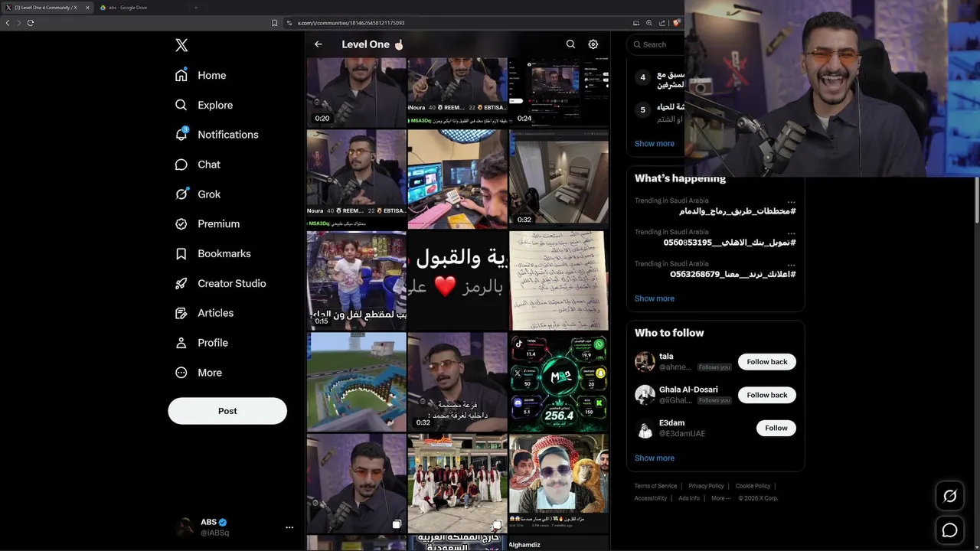Close the Level One Community tab

(x=87, y=8)
